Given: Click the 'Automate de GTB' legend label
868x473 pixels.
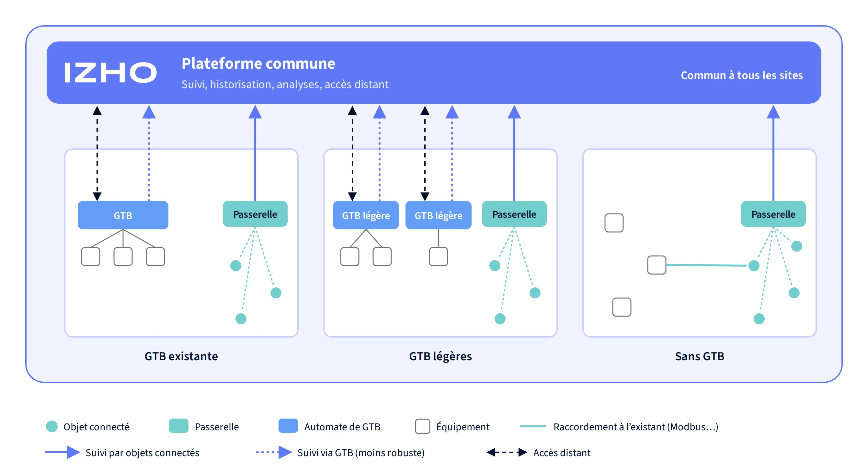Looking at the screenshot, I should [342, 427].
